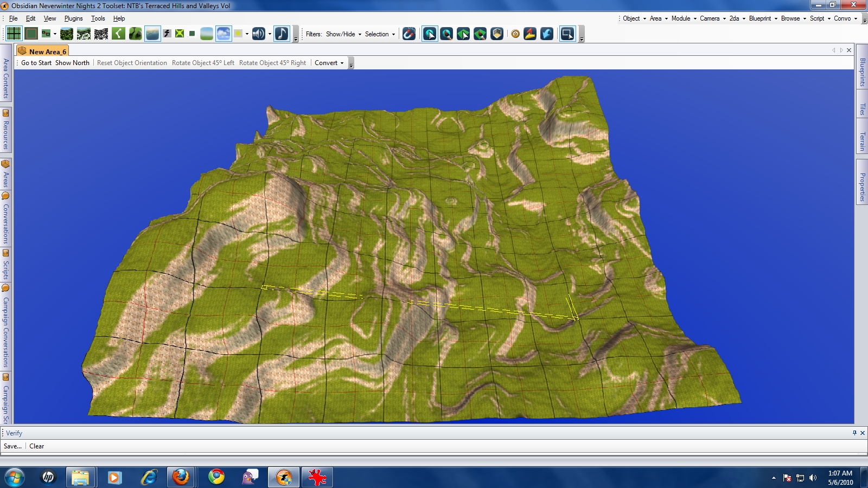The height and width of the screenshot is (488, 868).
Task: Click the music note toolbar icon
Action: coord(282,34)
